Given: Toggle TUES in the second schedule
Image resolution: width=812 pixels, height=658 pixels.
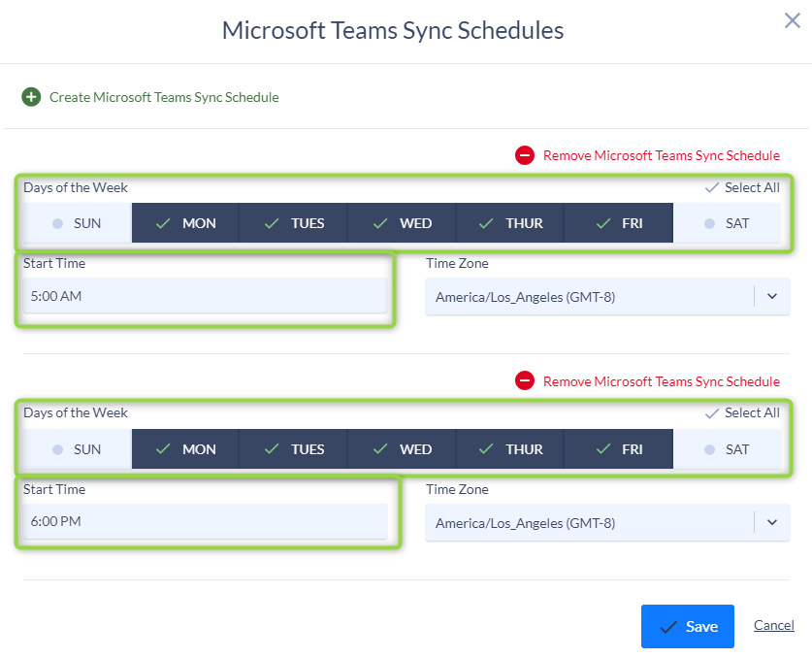Looking at the screenshot, I should pyautogui.click(x=294, y=449).
